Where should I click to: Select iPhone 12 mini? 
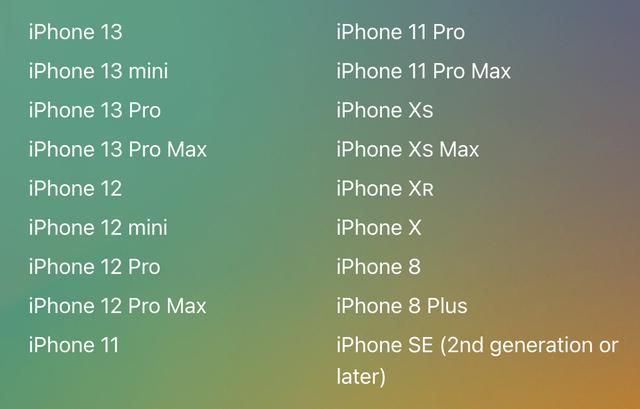(98, 228)
